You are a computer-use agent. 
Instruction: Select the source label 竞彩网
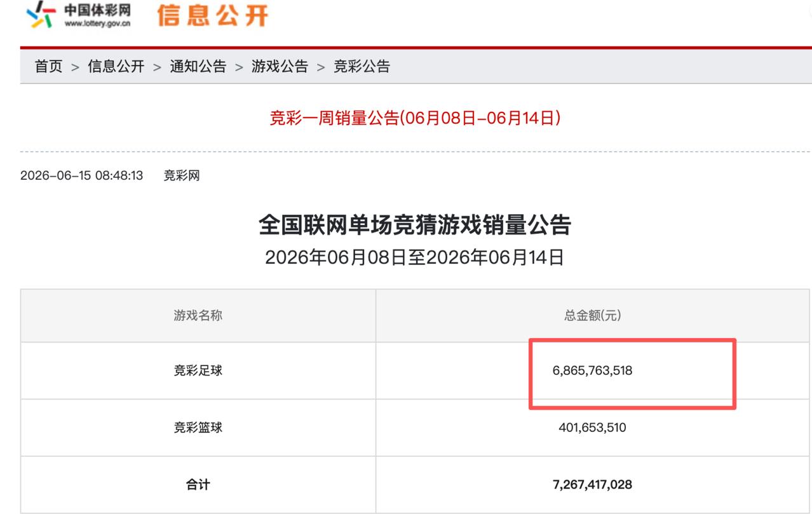182,175
